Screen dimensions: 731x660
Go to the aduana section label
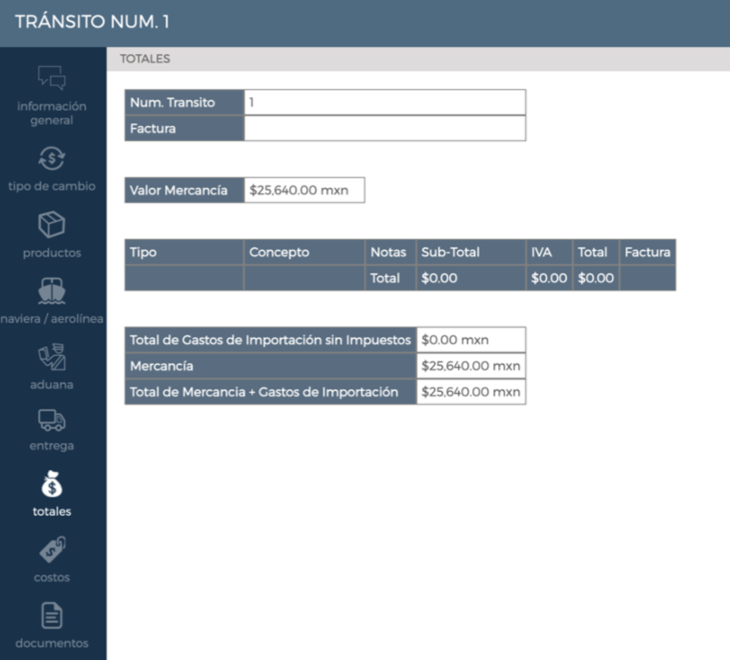tap(51, 385)
